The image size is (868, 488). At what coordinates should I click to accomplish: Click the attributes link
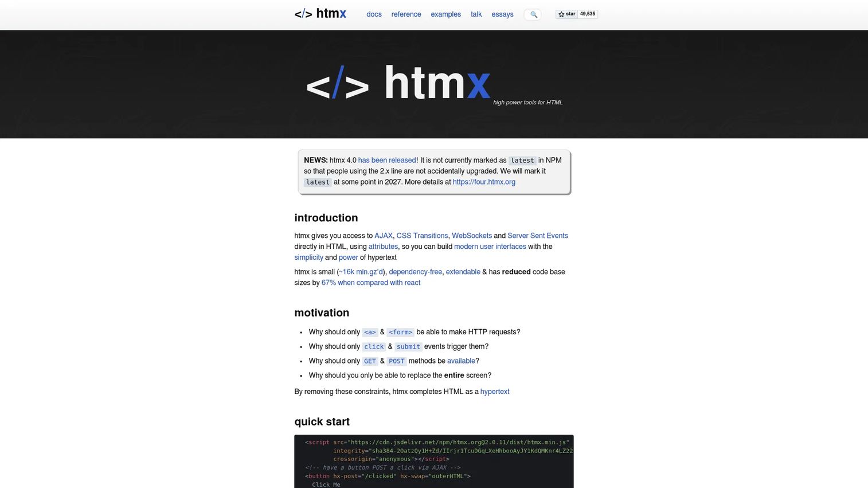pos(383,247)
